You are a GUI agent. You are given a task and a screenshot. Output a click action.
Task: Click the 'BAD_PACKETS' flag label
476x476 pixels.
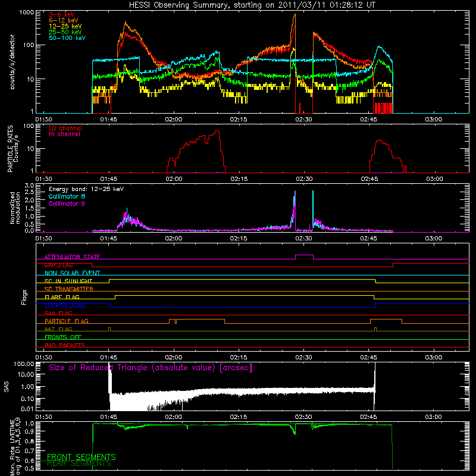pos(65,345)
